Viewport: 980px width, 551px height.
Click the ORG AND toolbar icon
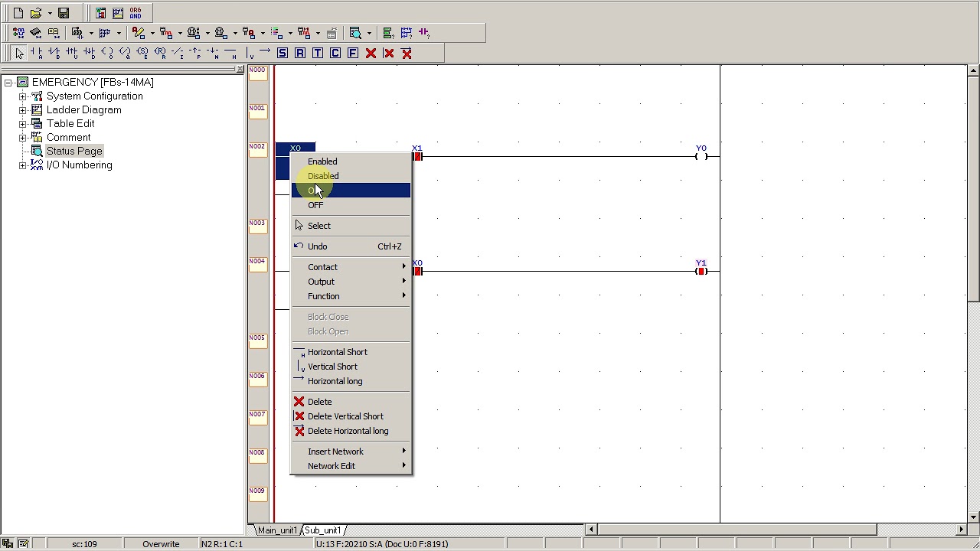click(x=136, y=13)
